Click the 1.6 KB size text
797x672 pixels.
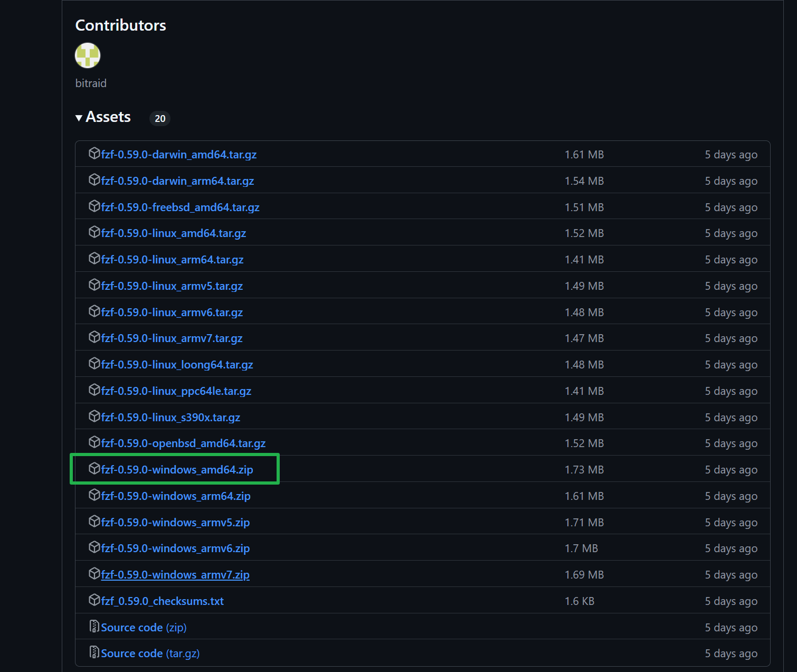[580, 601]
